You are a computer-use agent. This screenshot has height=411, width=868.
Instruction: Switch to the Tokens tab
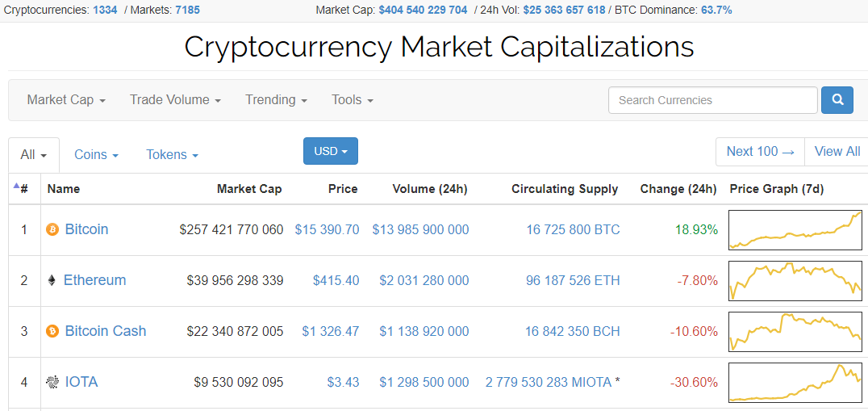pos(172,155)
